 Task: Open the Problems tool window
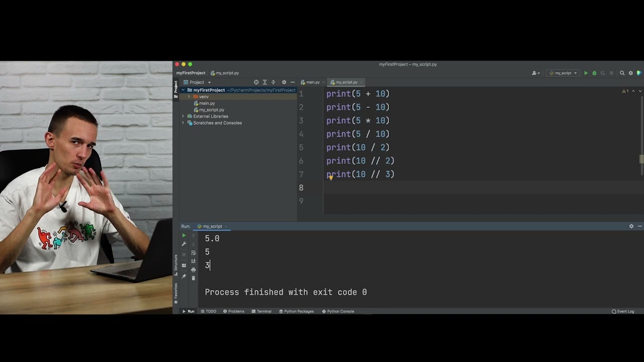(x=233, y=311)
